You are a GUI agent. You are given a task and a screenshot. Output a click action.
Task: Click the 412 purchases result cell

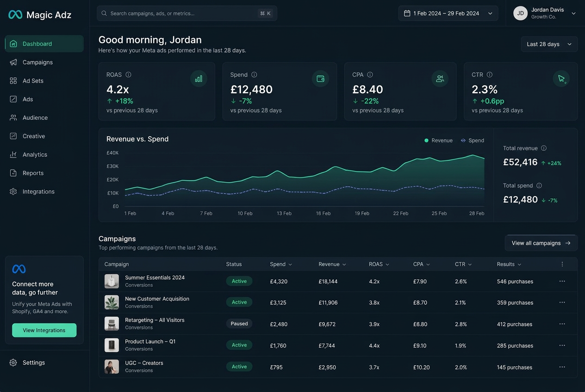(x=515, y=324)
